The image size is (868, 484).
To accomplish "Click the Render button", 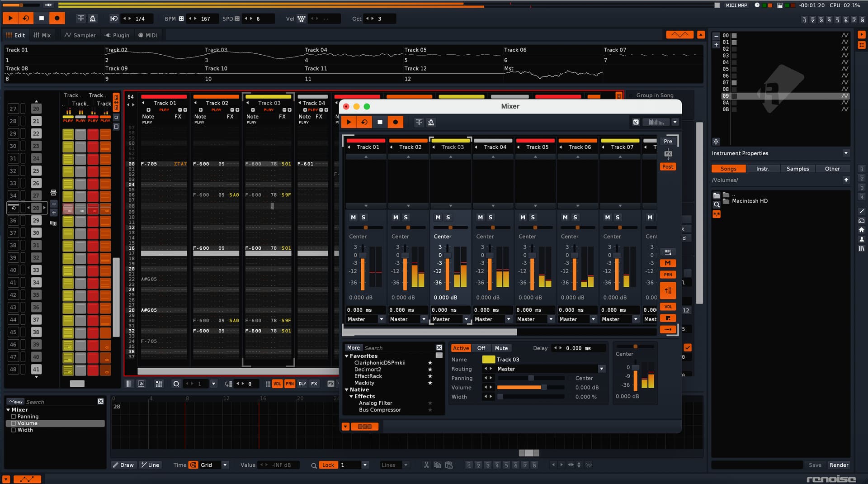I will point(839,465).
